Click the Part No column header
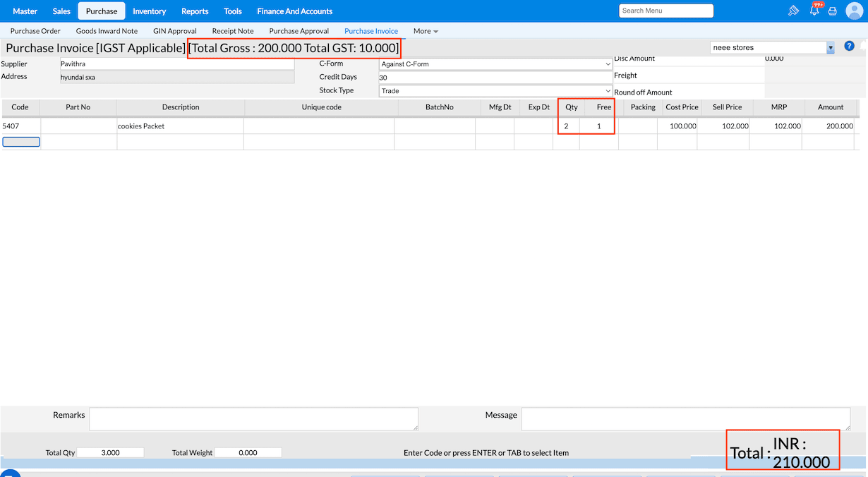868x477 pixels. [78, 107]
